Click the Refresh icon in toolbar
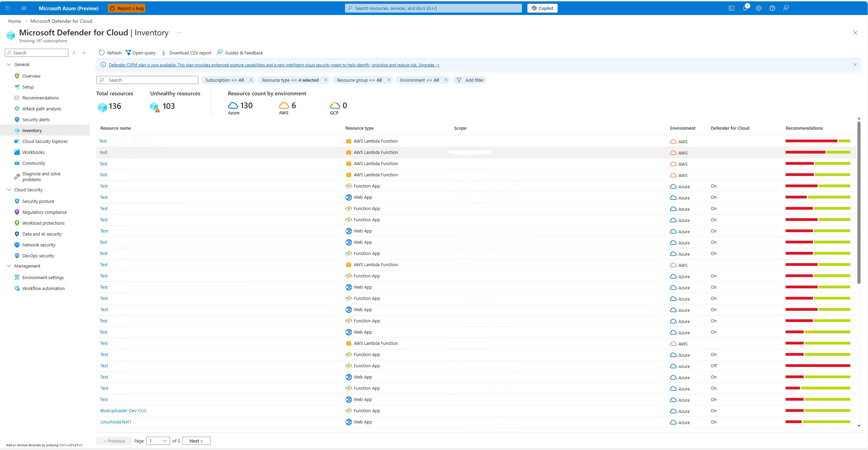 point(102,52)
